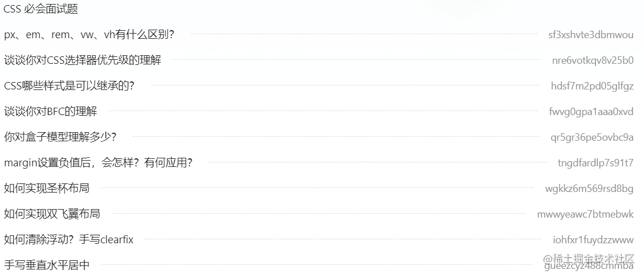Open 'CSS哪些样式是可以继承的' entry
This screenshot has width=644, height=274.
coord(70,85)
